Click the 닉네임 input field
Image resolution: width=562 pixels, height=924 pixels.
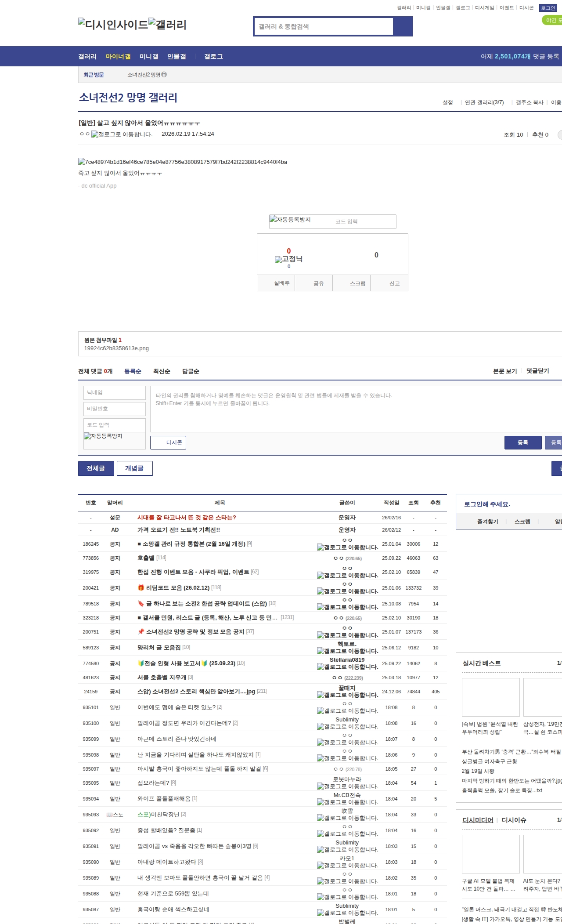114,393
